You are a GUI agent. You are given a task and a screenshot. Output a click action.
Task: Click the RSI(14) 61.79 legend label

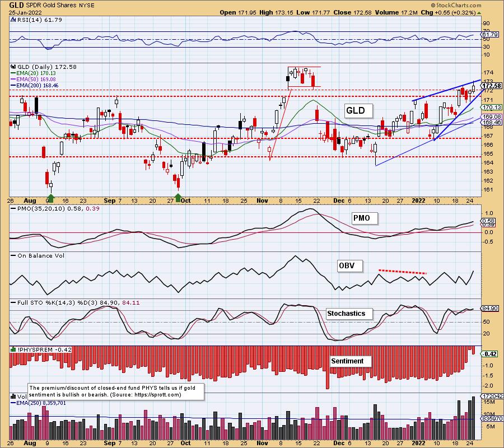point(39,20)
